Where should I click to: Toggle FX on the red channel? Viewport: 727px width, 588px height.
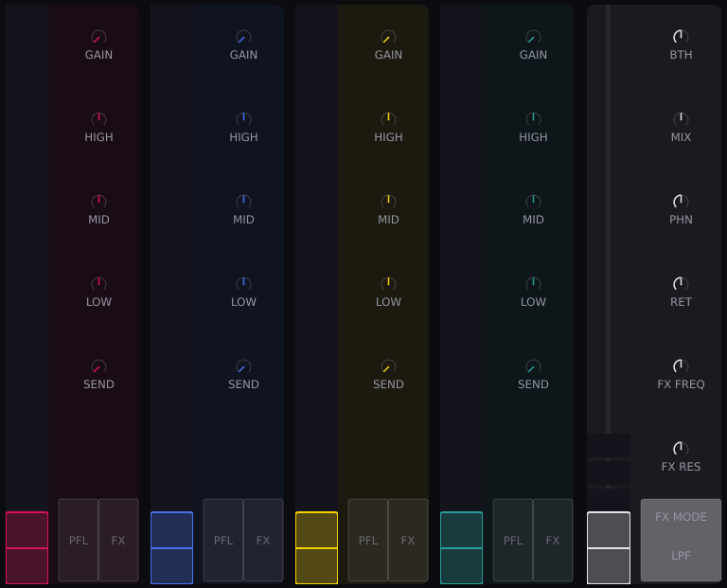point(118,541)
